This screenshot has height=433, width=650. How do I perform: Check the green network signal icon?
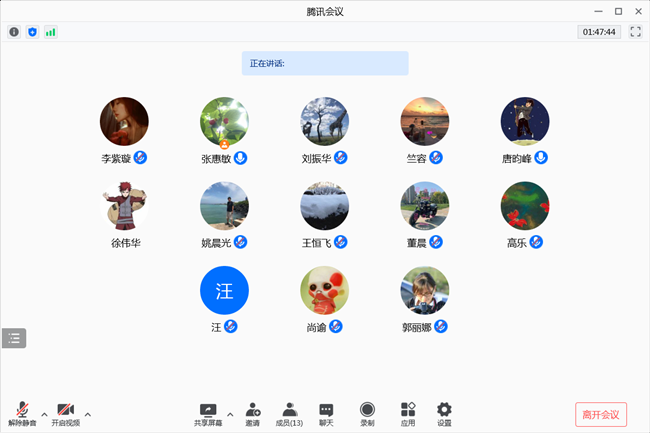tap(50, 32)
